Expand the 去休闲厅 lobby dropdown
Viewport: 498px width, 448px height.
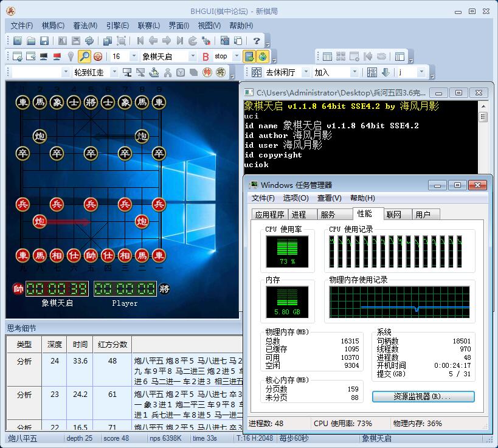coord(306,72)
